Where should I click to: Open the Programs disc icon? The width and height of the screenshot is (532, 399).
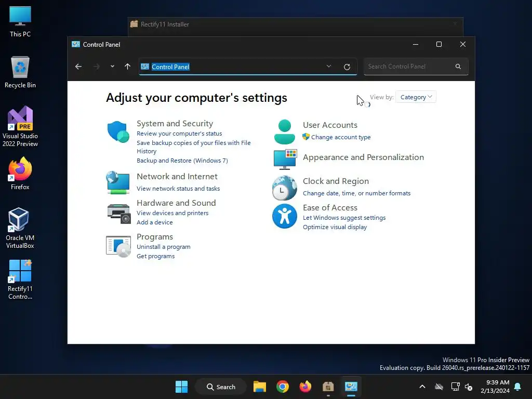tap(118, 247)
